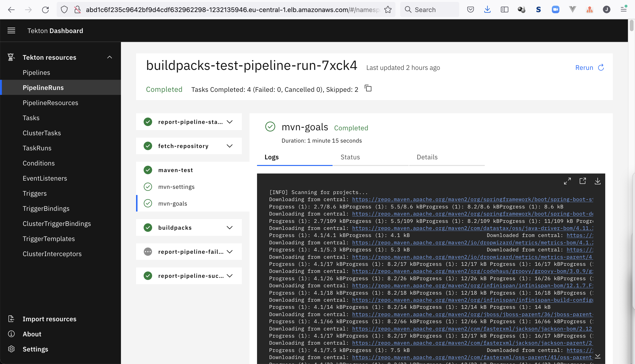The image size is (635, 364).
Task: Click the download logs icon
Action: (x=598, y=181)
